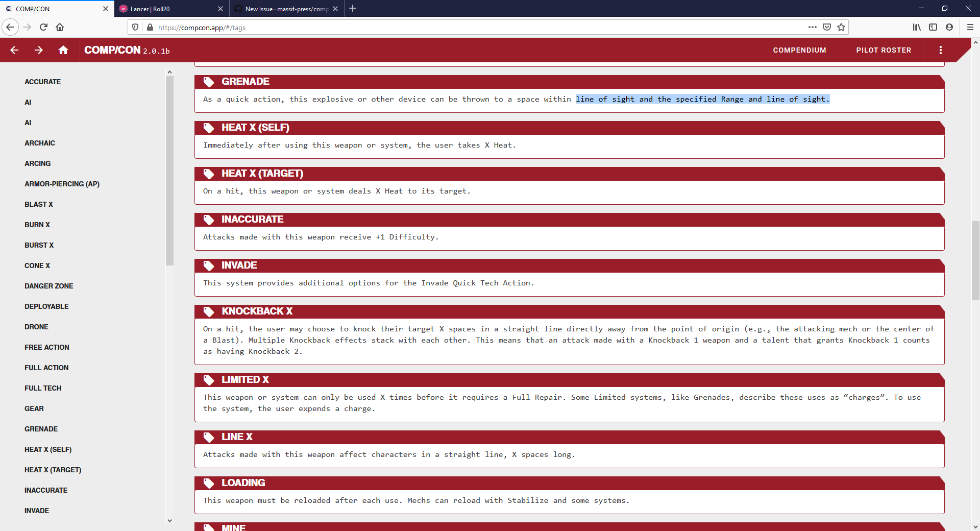The height and width of the screenshot is (531, 980).
Task: Jump to ARCHAIC tag in sidebar
Action: tap(40, 143)
